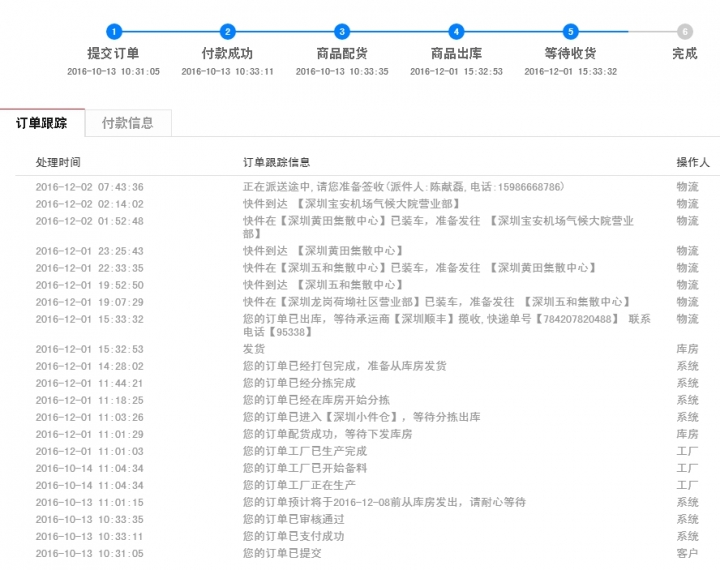Click timestamp 2016-10-13 10:31:05 under 提交订单
Image resolution: width=720 pixels, height=570 pixels.
tap(113, 72)
